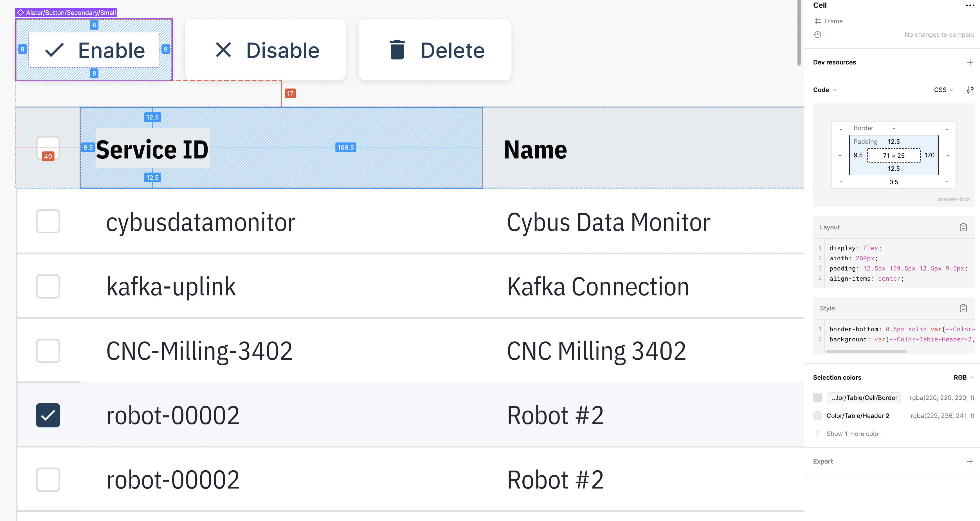This screenshot has width=980, height=521.
Task: Click the Color/Table/Header 2 swatch
Action: point(817,415)
